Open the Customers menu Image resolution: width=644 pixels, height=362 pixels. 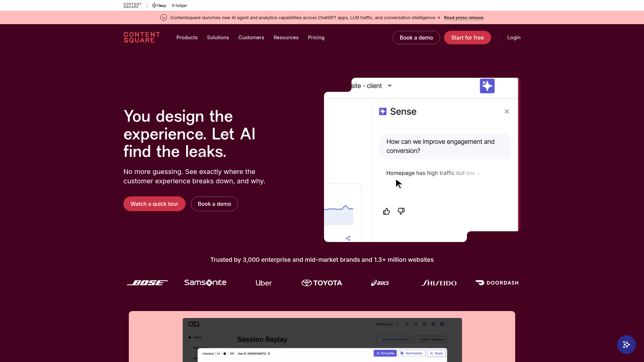point(251,38)
